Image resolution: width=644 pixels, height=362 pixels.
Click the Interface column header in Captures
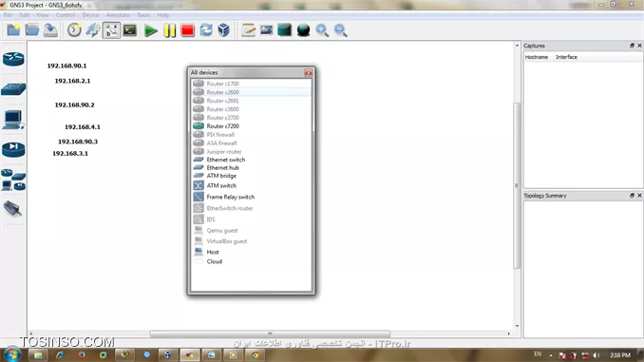pos(566,57)
